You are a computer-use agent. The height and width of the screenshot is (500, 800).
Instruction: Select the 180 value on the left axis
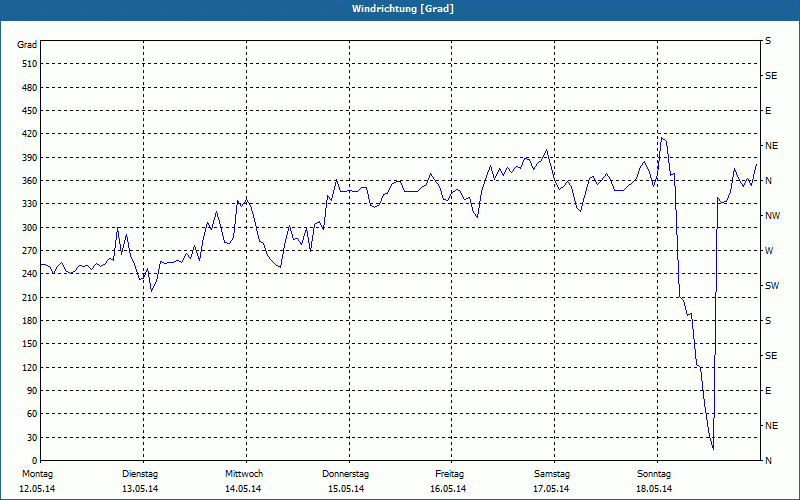pos(28,321)
